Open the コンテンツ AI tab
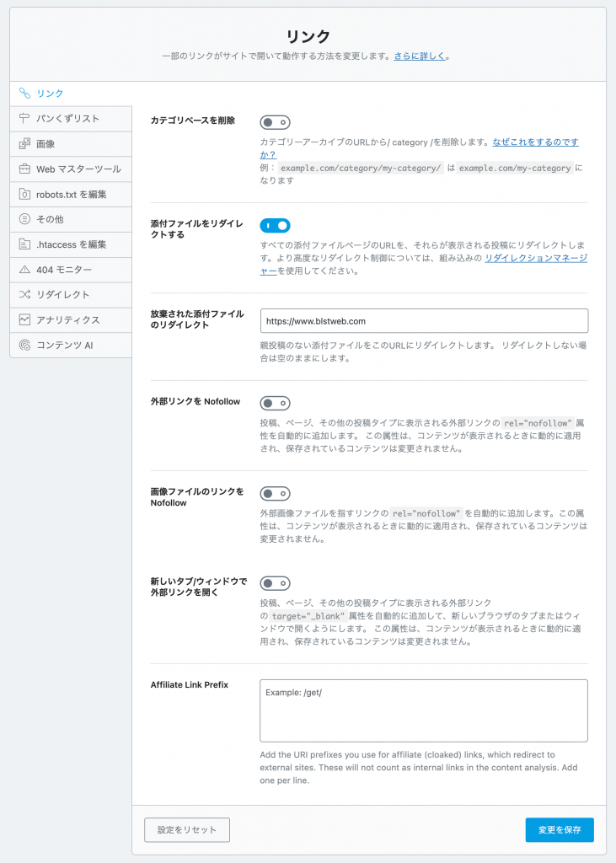616x863 pixels. tap(71, 345)
